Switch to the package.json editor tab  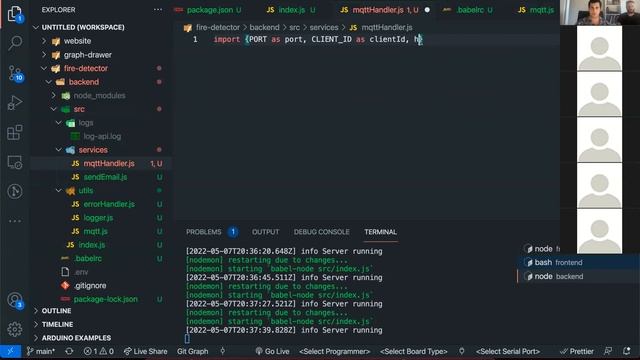(x=209, y=10)
